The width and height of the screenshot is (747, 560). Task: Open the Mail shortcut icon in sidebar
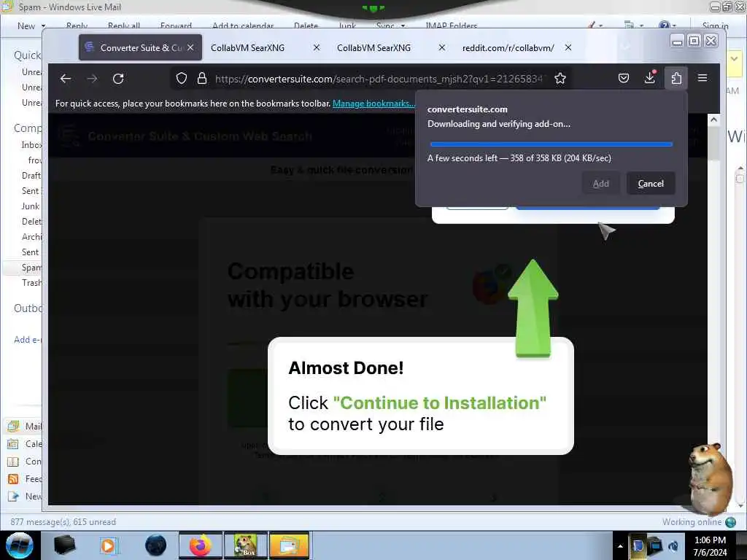[13, 426]
